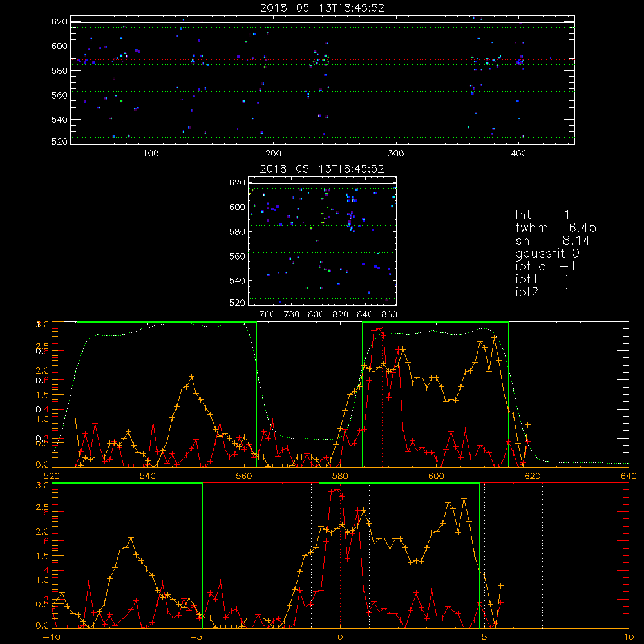This screenshot has height=644, width=644.
Task: Click x-axis label 820 on middle plot
Action: coord(341,315)
